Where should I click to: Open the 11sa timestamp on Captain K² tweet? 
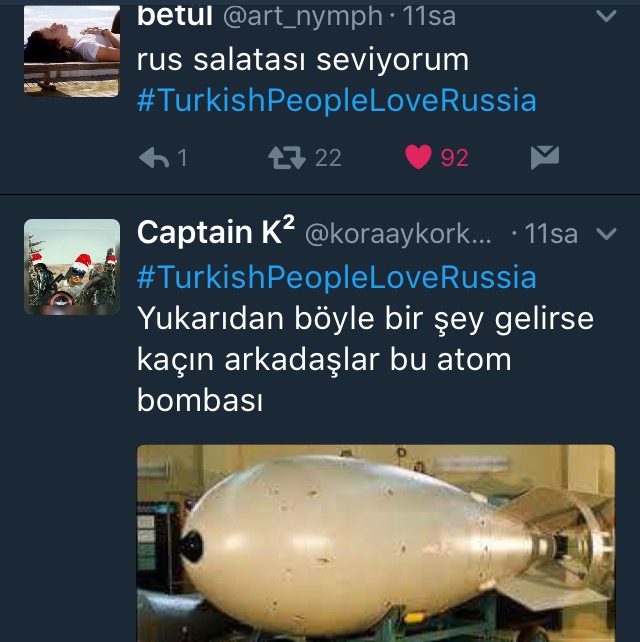(x=551, y=234)
